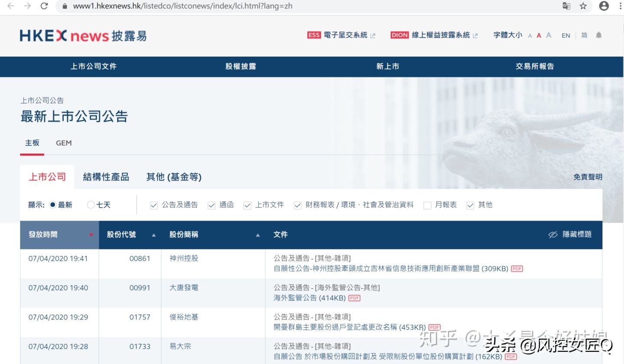The height and width of the screenshot is (364, 624).
Task: Switch language to EN
Action: click(565, 35)
